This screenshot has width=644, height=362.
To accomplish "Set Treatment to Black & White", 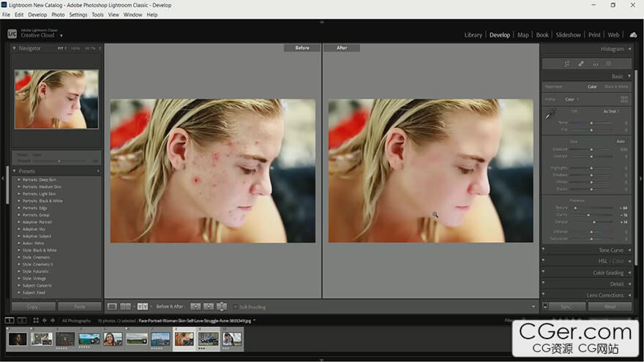I will pos(616,86).
